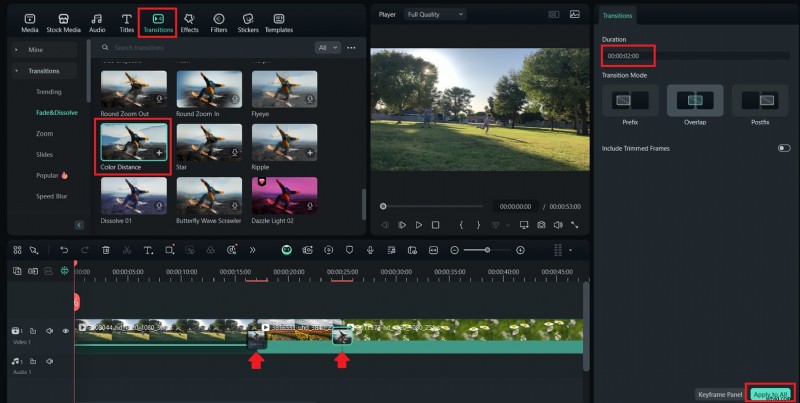Zoom in the timeline with plus button

coord(520,250)
